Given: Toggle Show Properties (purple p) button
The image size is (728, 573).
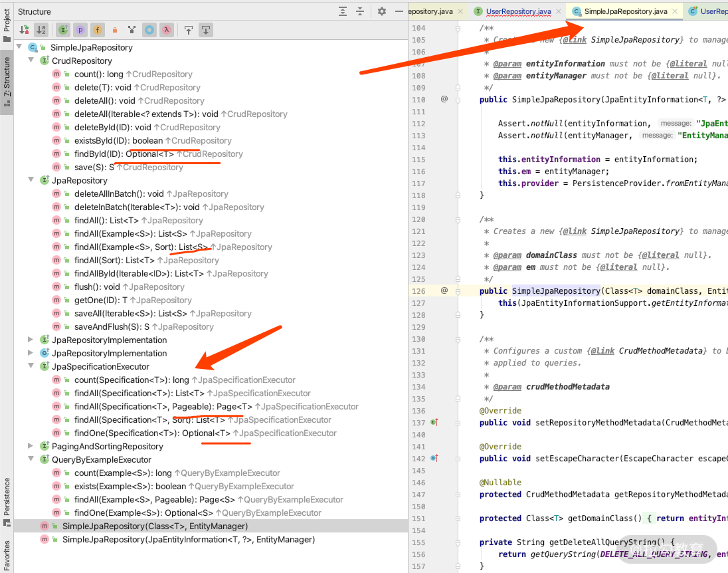Looking at the screenshot, I should (80, 30).
